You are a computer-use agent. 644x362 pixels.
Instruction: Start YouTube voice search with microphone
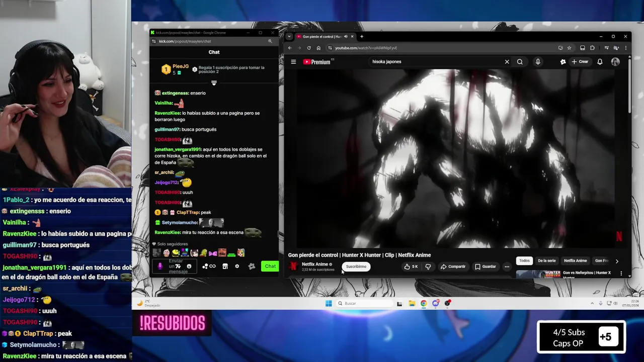pyautogui.click(x=538, y=62)
